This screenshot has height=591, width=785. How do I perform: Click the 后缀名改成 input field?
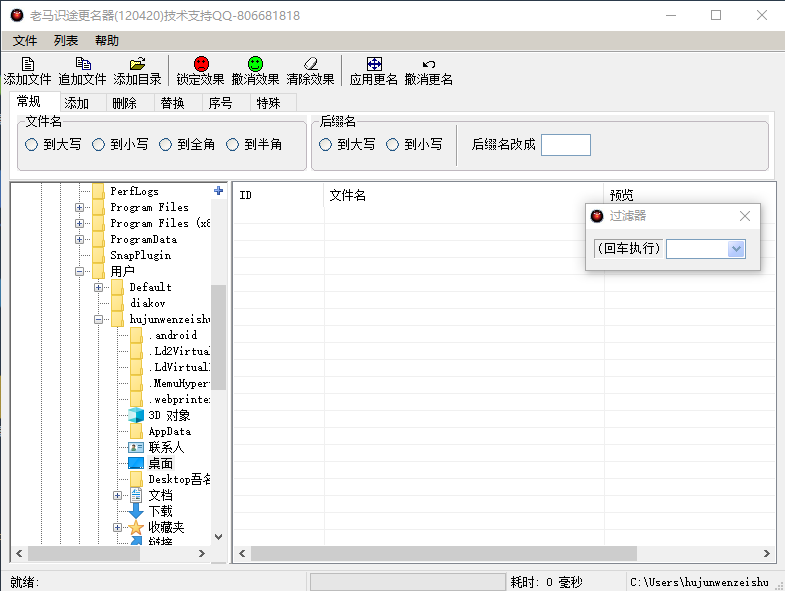565,145
